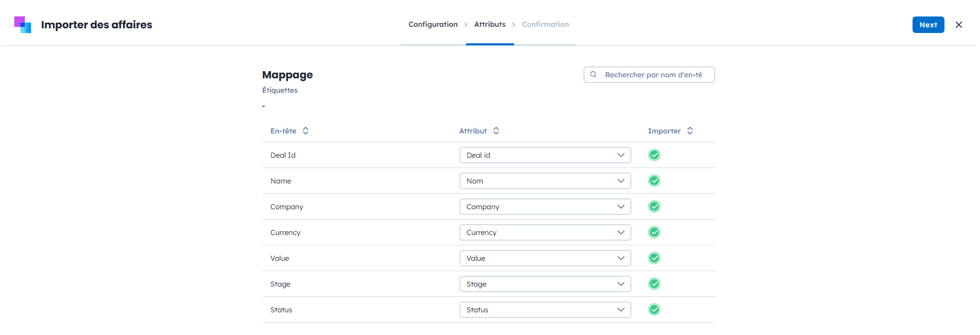Close the import dialog with the X icon
Screen dimensions: 980x335
(959, 25)
